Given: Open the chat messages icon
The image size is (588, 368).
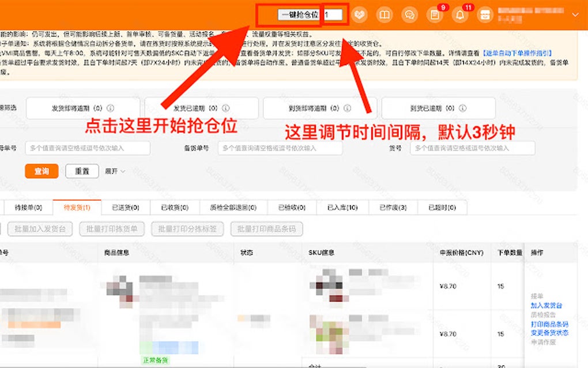Looking at the screenshot, I should 409,15.
